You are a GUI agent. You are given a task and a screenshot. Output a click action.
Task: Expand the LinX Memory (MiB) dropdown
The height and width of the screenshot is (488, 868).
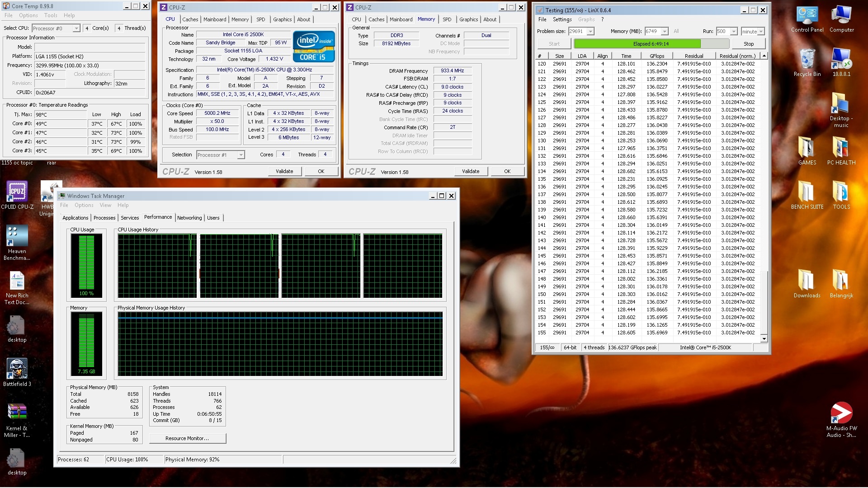click(x=665, y=32)
